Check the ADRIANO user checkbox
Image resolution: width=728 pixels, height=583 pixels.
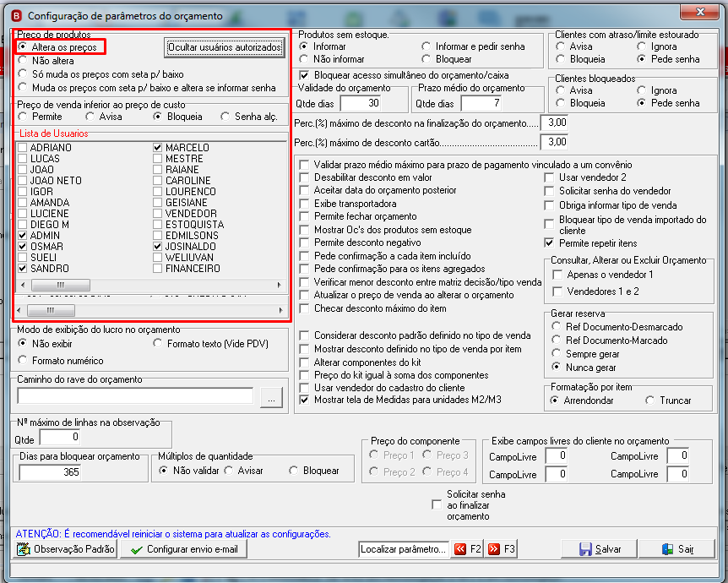coord(22,147)
